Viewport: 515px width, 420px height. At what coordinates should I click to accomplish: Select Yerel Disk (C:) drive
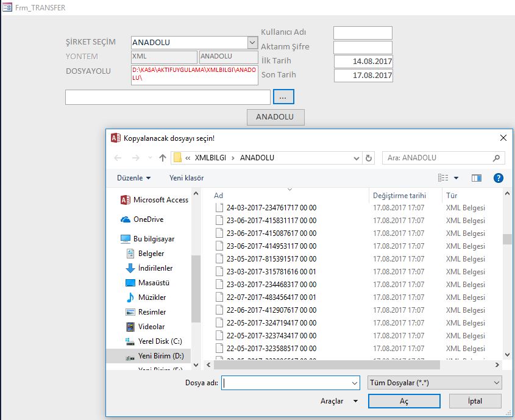coord(160,341)
